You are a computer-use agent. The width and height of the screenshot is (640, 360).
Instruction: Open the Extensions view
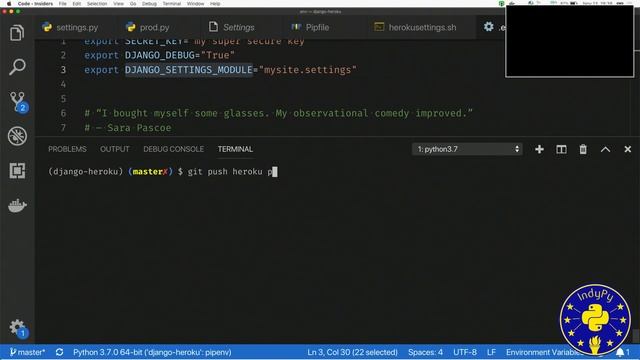pyautogui.click(x=17, y=170)
